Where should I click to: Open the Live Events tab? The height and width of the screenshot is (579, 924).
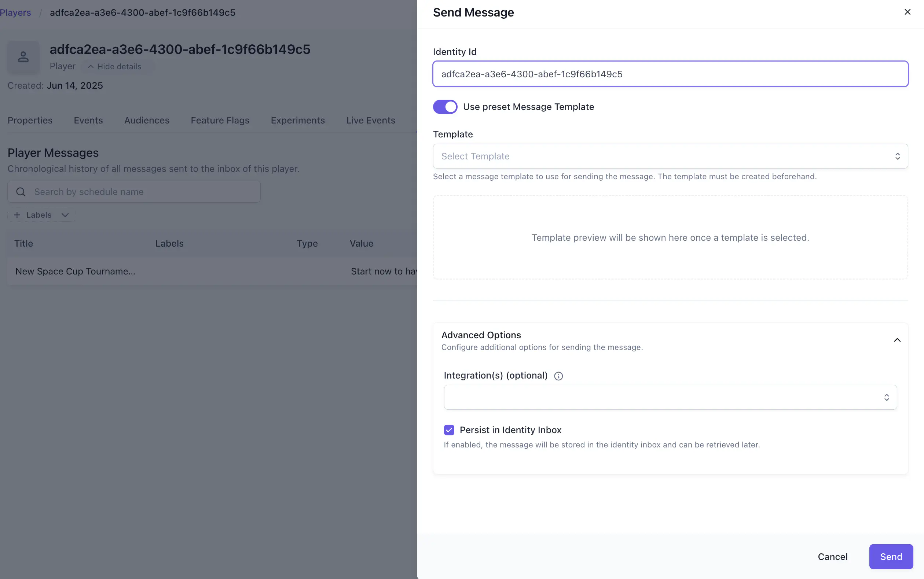pos(370,120)
